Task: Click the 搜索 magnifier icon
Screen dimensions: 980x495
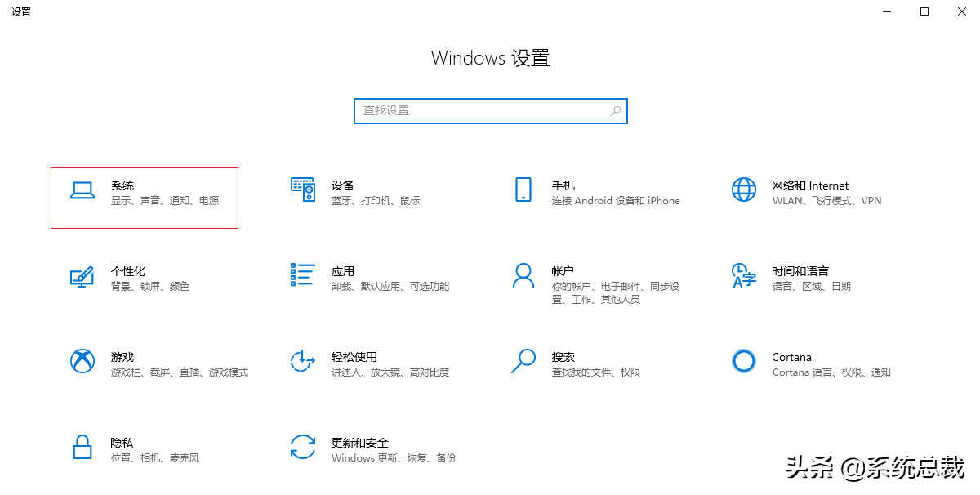Action: coord(523,360)
